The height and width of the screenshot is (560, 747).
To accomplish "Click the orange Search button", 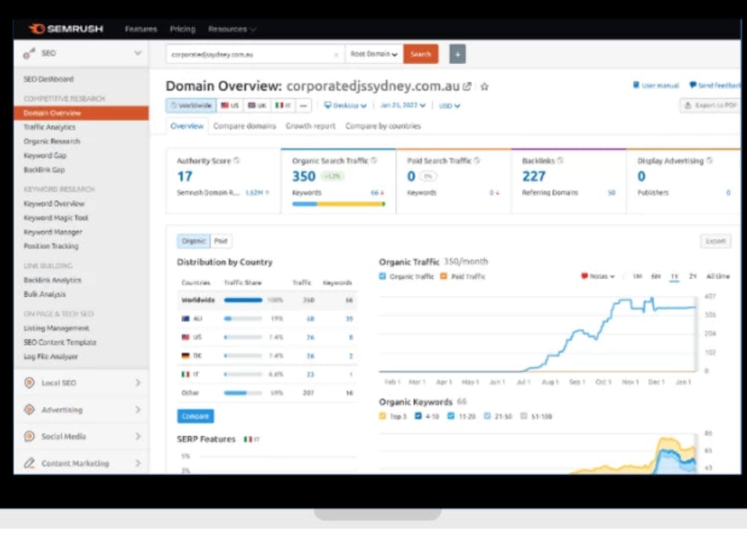I will (x=421, y=55).
